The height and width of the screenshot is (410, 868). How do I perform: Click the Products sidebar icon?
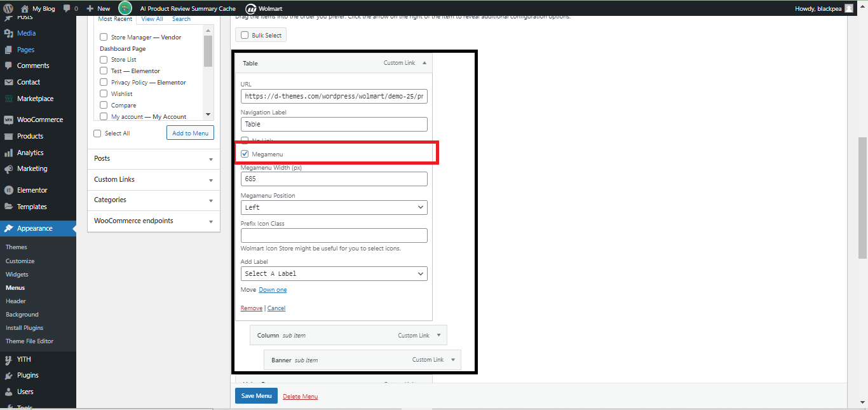[8, 136]
